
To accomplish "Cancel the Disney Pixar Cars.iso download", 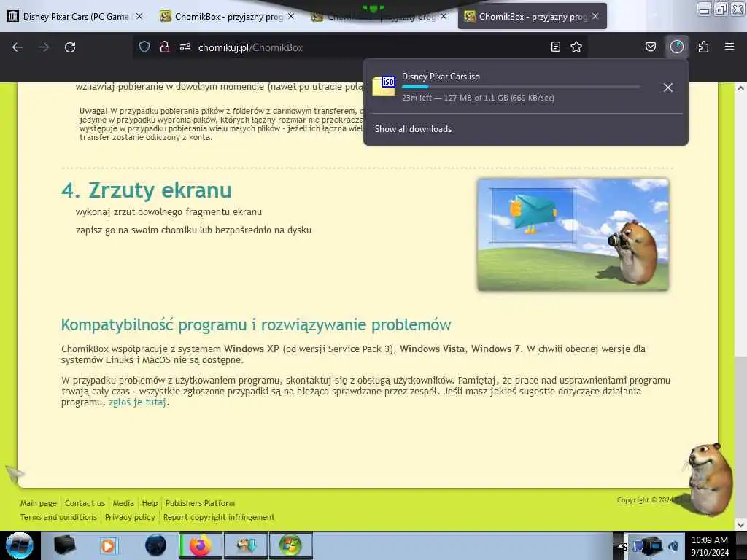I will pyautogui.click(x=668, y=87).
